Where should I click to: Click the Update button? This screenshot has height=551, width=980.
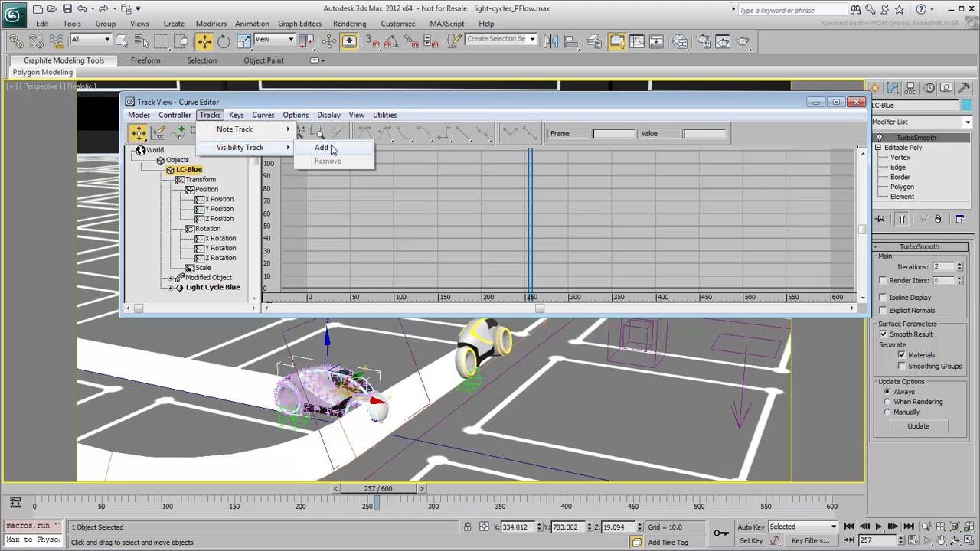(x=918, y=426)
